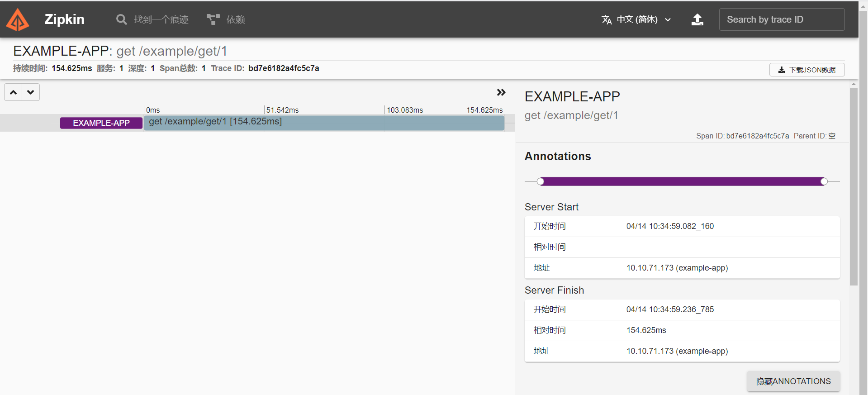Select the previous span with up arrow
This screenshot has height=395, width=868.
14,92
